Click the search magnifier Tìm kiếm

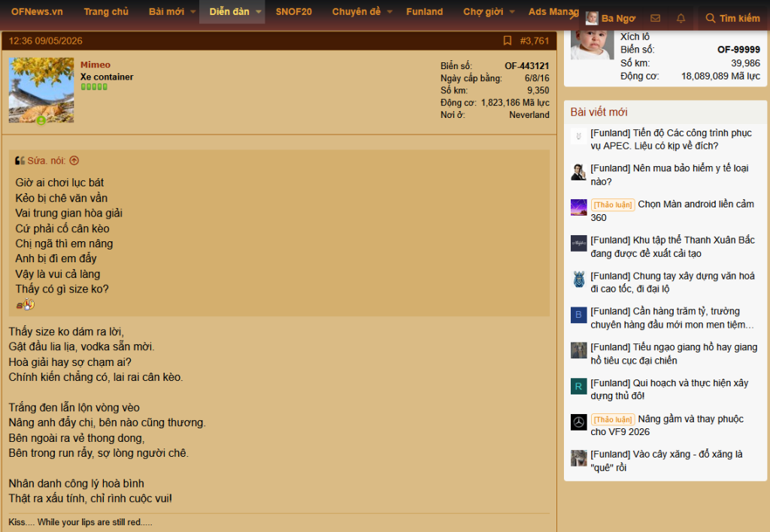point(732,18)
